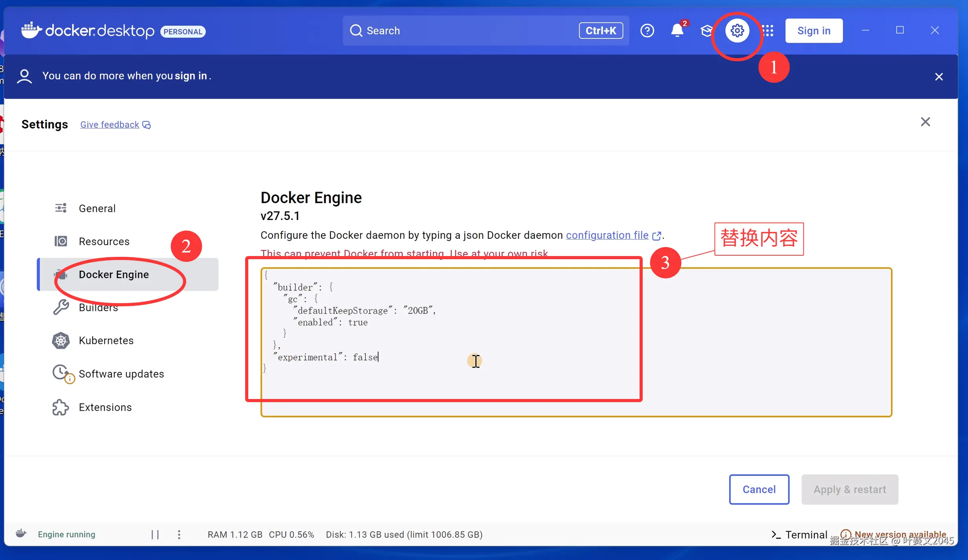
Task: Open settings via the gear icon
Action: (737, 31)
